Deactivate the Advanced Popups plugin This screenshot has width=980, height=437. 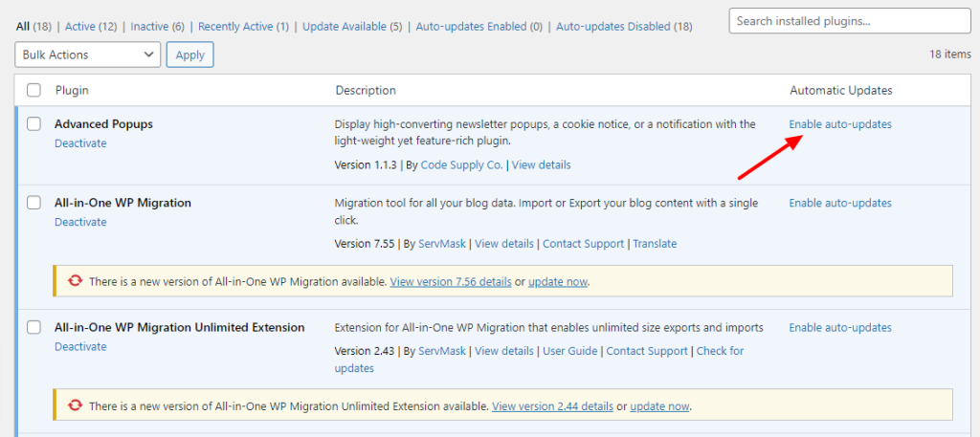tap(80, 143)
